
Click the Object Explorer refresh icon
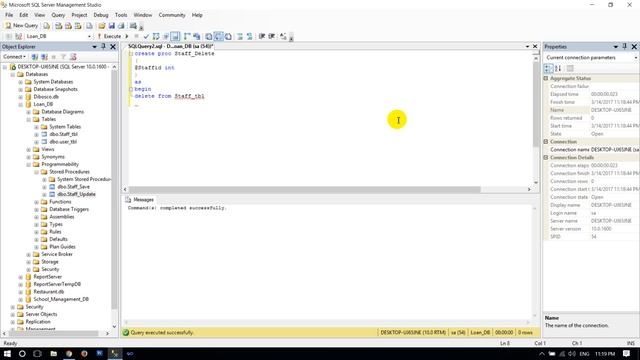click(x=73, y=57)
